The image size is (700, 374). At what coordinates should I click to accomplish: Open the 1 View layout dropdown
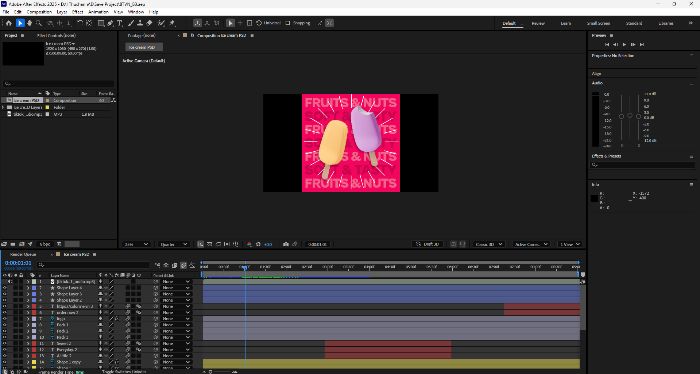tap(570, 244)
